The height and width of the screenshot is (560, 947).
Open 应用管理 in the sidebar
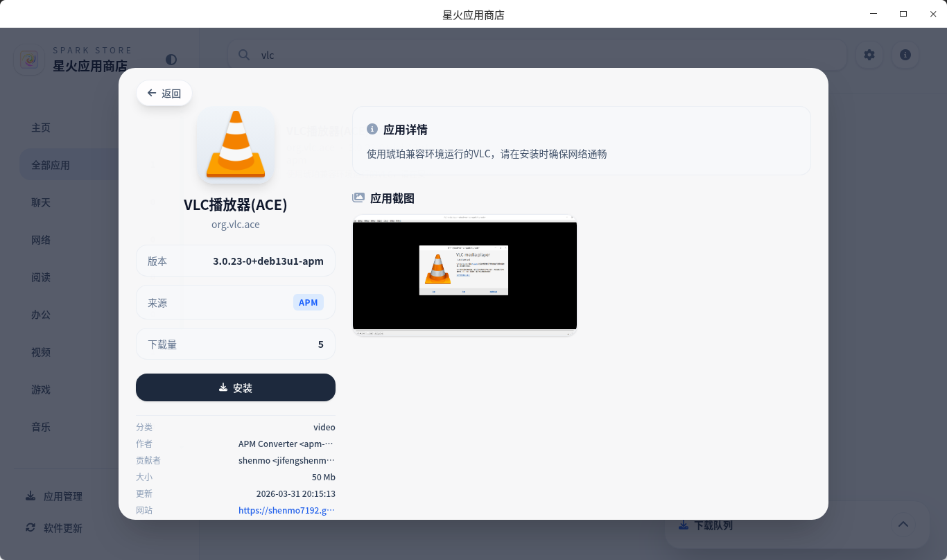tap(63, 496)
